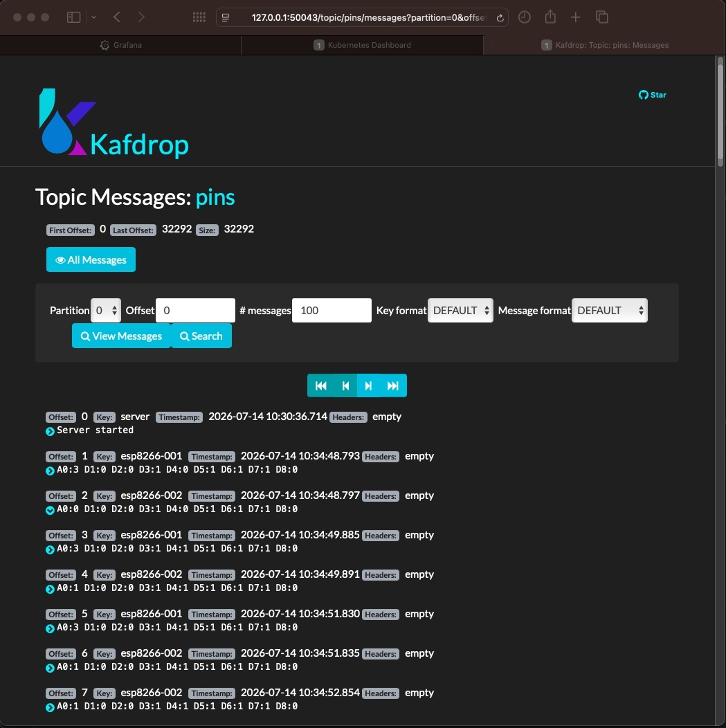Reload the Kafdrop page
Viewport: 726px width, 728px height.
click(500, 17)
